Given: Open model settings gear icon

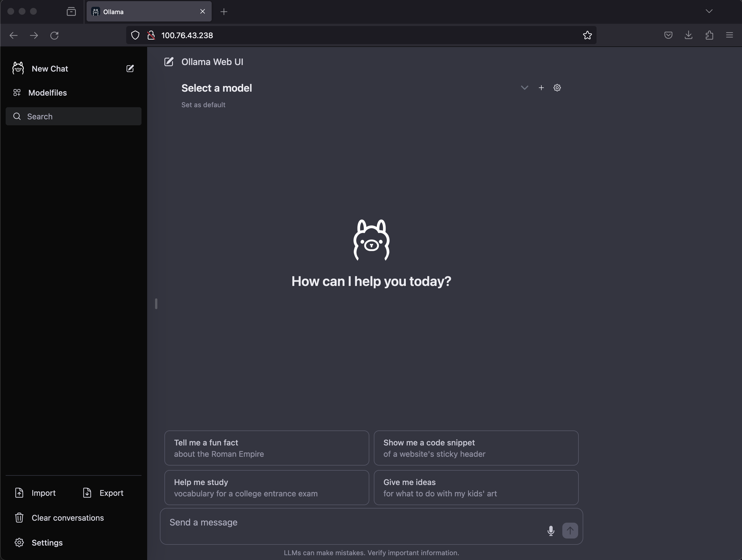Looking at the screenshot, I should (x=557, y=88).
